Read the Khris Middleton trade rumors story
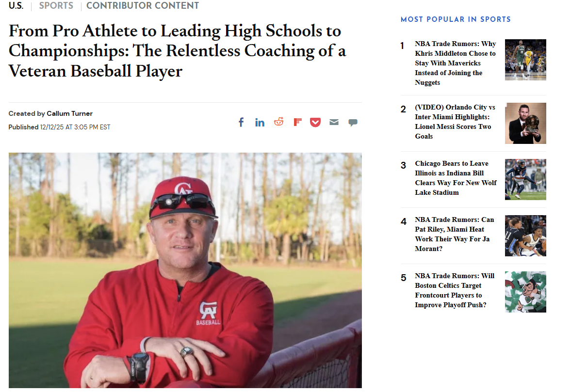 point(455,63)
